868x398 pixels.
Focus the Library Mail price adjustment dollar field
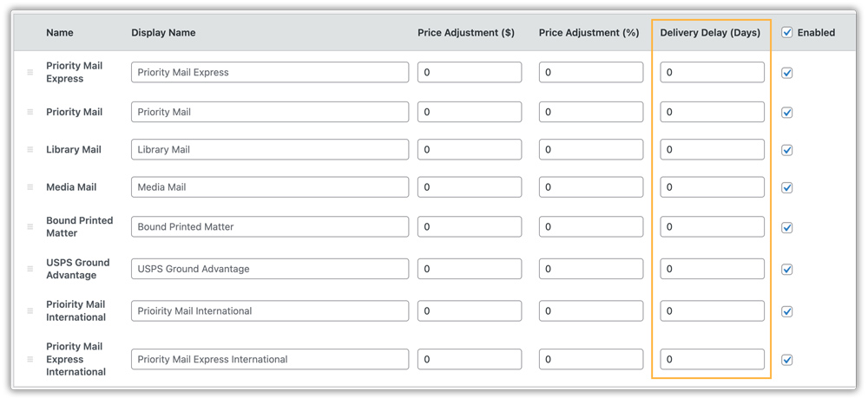point(469,149)
